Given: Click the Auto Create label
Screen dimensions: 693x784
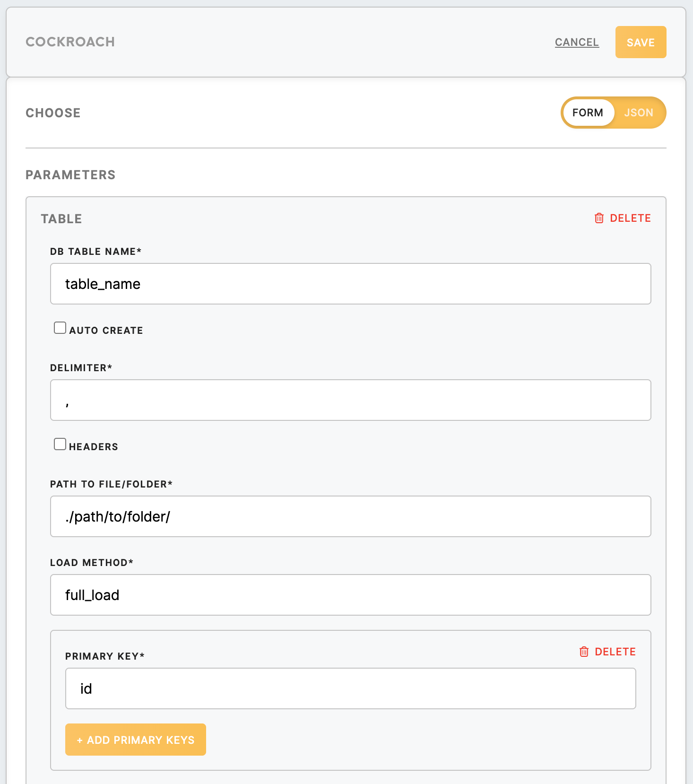Looking at the screenshot, I should [106, 331].
